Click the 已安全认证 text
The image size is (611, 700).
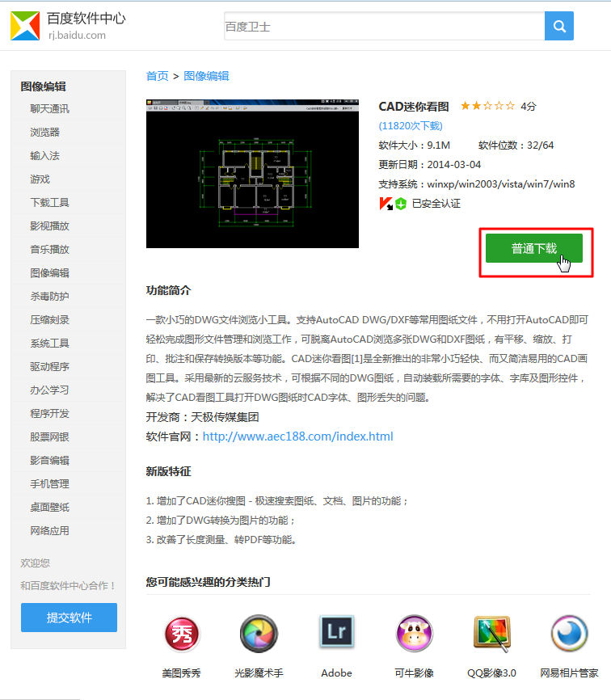tap(436, 204)
